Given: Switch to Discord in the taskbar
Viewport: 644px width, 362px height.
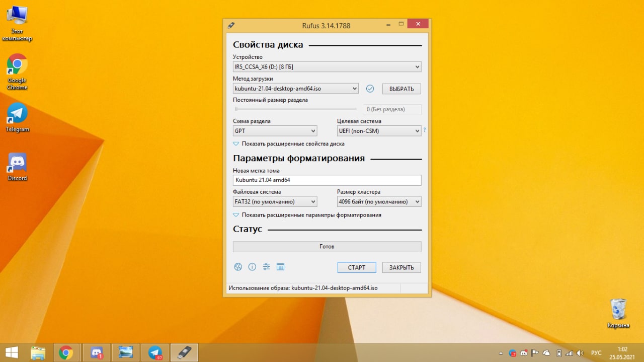Looking at the screenshot, I should (x=96, y=352).
